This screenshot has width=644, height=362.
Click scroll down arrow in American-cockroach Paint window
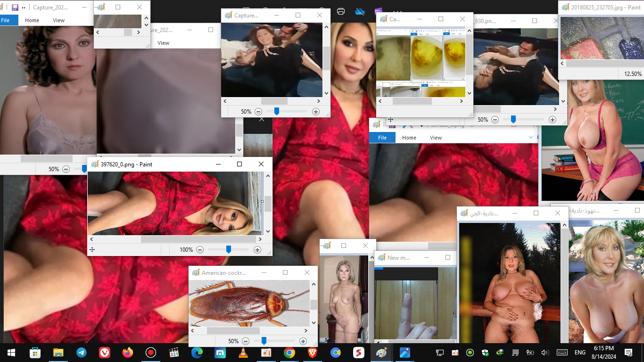click(x=314, y=323)
